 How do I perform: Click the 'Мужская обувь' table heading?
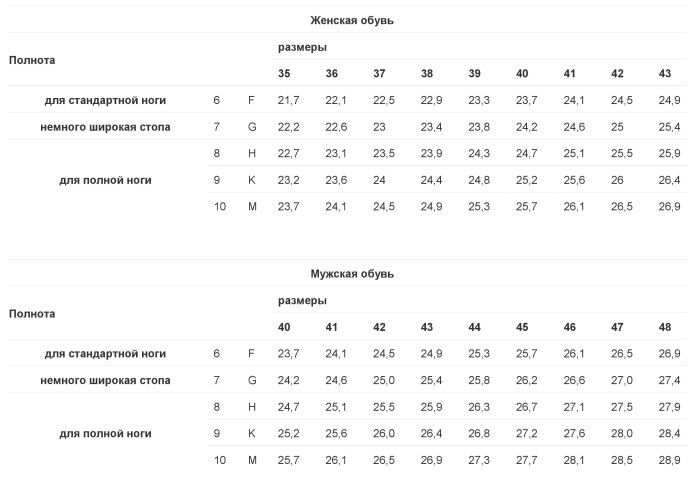[x=352, y=274]
